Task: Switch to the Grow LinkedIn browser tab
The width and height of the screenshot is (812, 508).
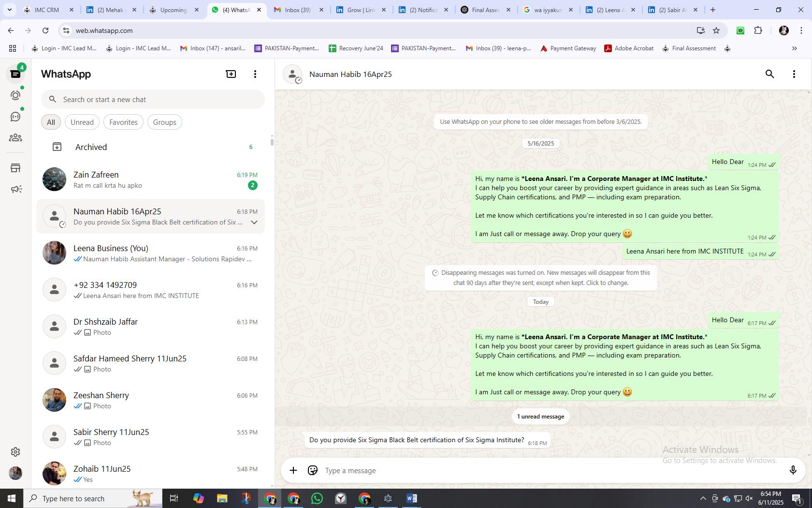Action: 361,10
